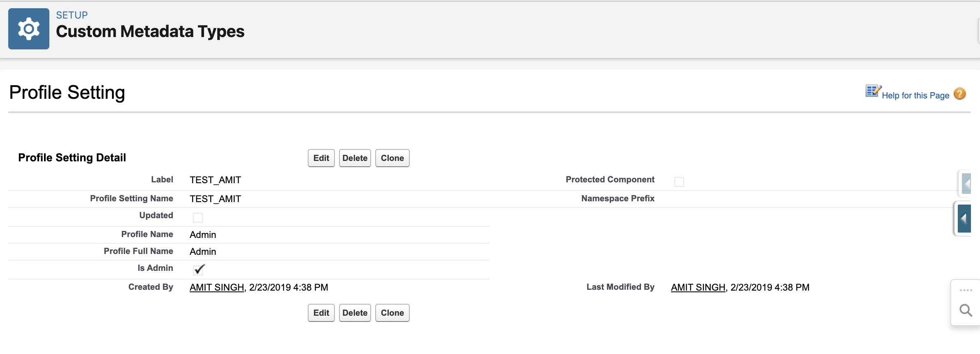The width and height of the screenshot is (980, 354).
Task: Click the bottom Edit button
Action: 321,313
